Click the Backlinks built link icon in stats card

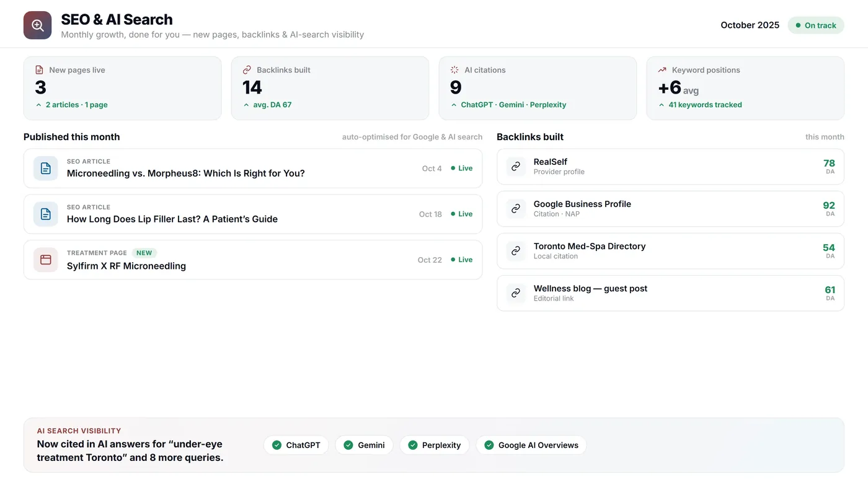click(x=247, y=70)
